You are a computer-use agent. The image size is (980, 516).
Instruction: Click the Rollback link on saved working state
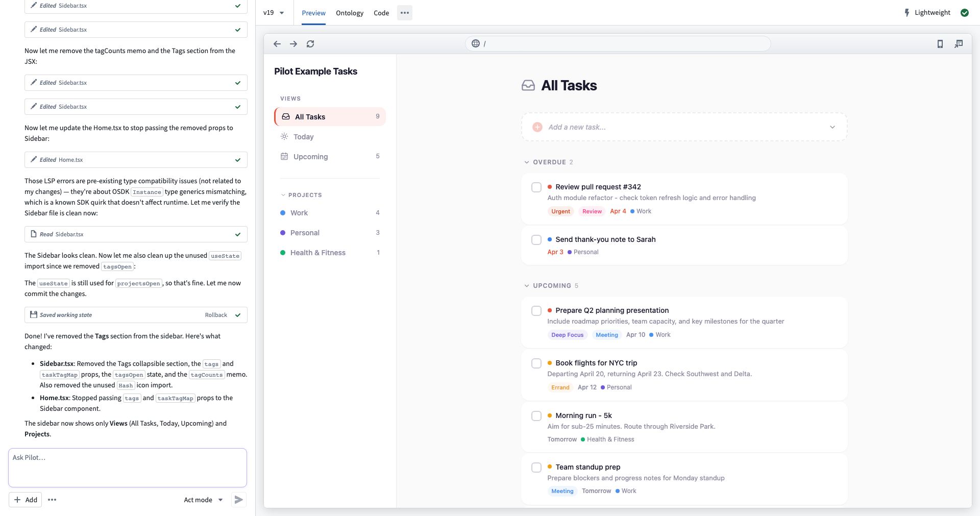pyautogui.click(x=215, y=315)
